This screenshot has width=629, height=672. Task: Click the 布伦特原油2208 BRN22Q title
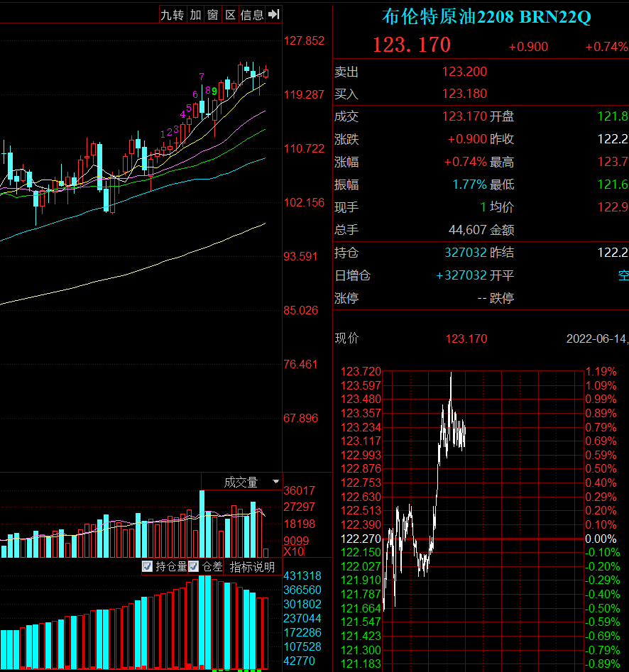tap(486, 17)
